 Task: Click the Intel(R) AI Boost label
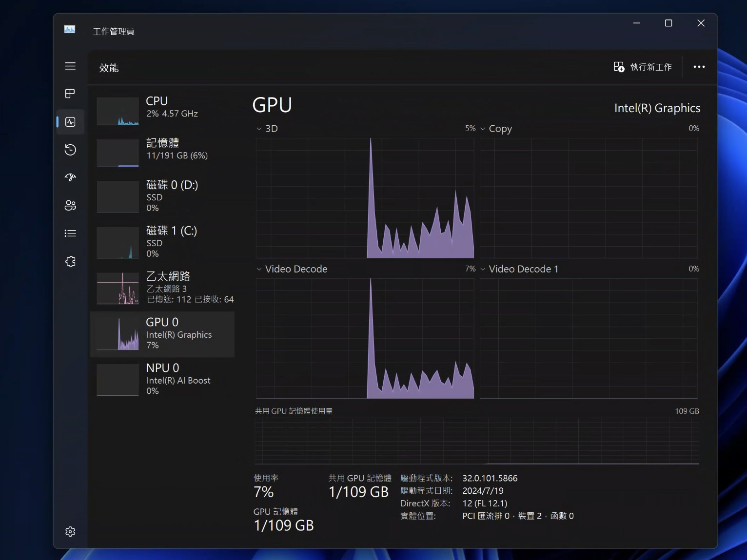point(178,381)
